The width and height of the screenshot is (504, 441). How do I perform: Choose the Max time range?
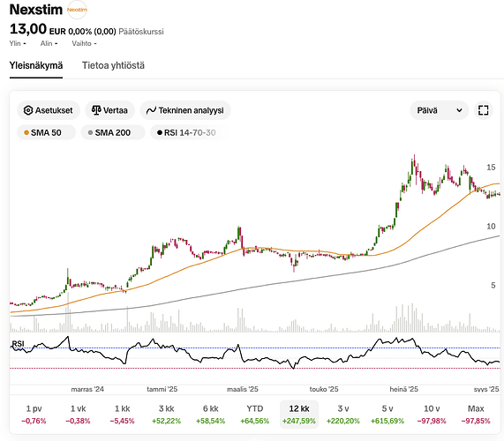[476, 414]
